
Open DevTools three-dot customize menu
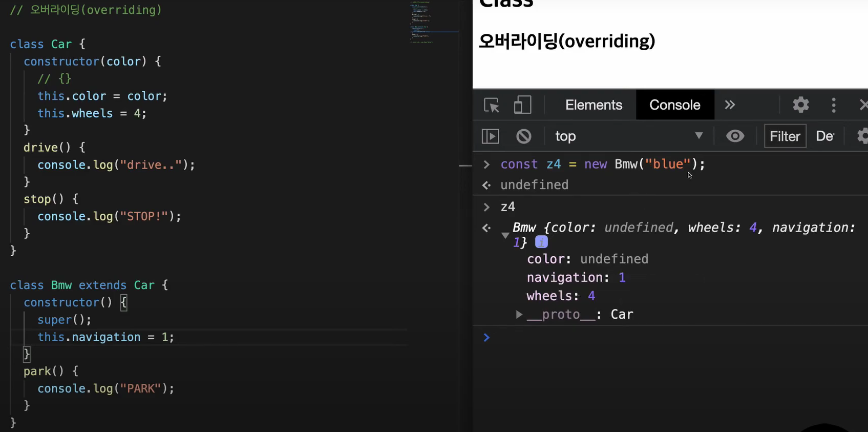(834, 105)
